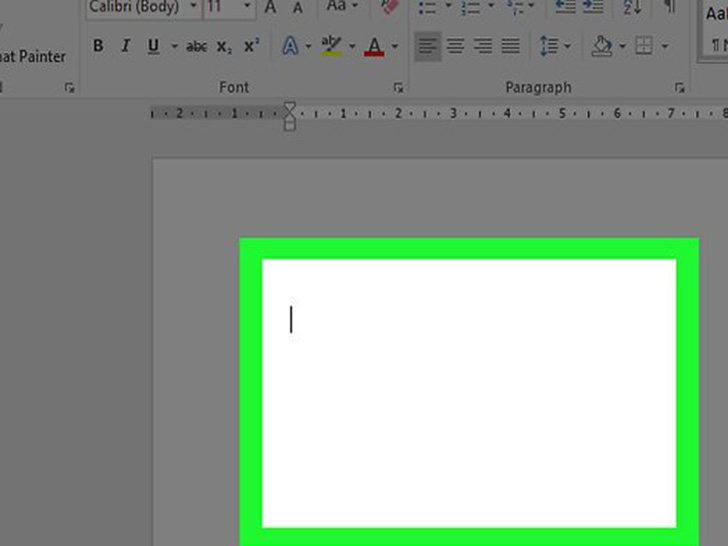The image size is (728, 546).
Task: Apply a multilevel list
Action: pyautogui.click(x=514, y=7)
